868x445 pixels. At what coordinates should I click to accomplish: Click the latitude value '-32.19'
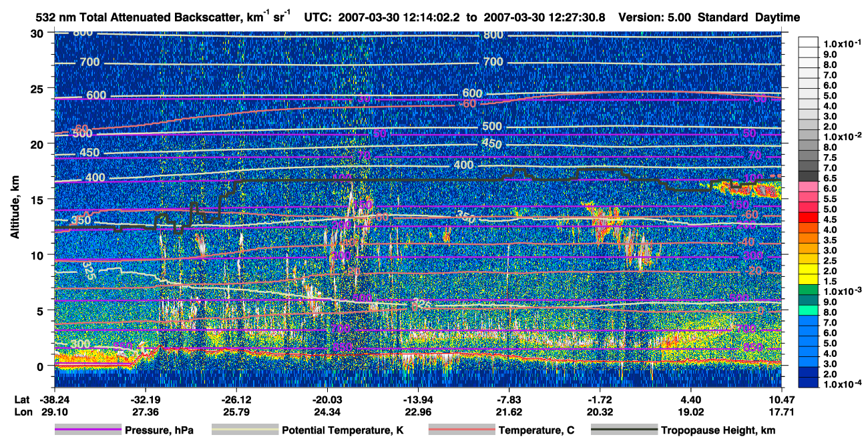[x=145, y=399]
